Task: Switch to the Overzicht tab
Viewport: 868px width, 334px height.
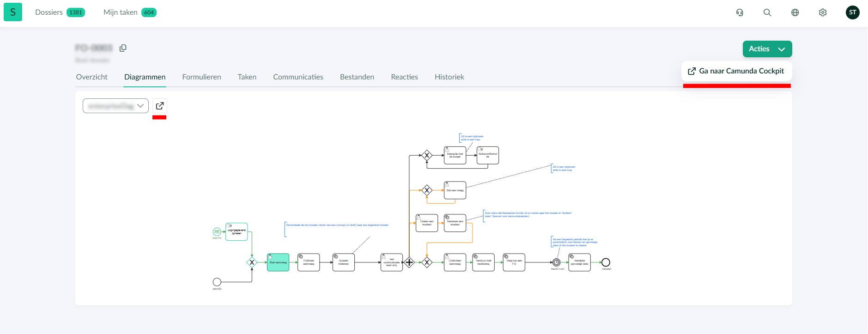Action: point(91,77)
